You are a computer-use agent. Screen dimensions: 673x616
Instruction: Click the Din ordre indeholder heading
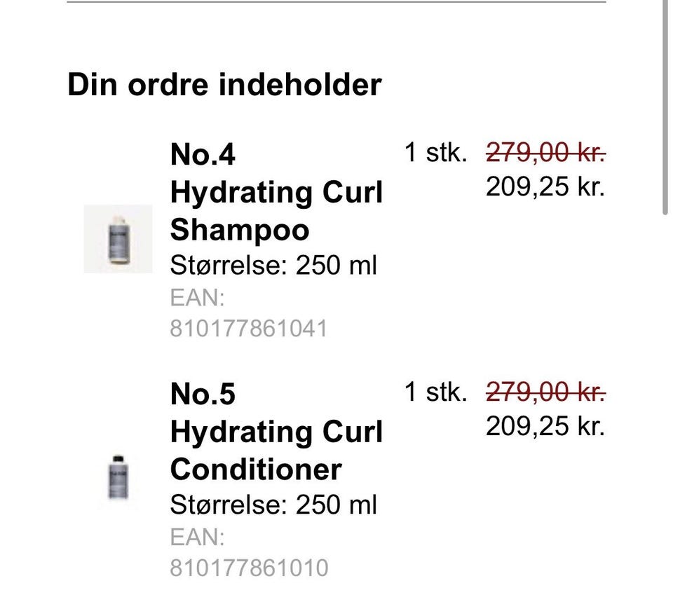click(x=224, y=85)
